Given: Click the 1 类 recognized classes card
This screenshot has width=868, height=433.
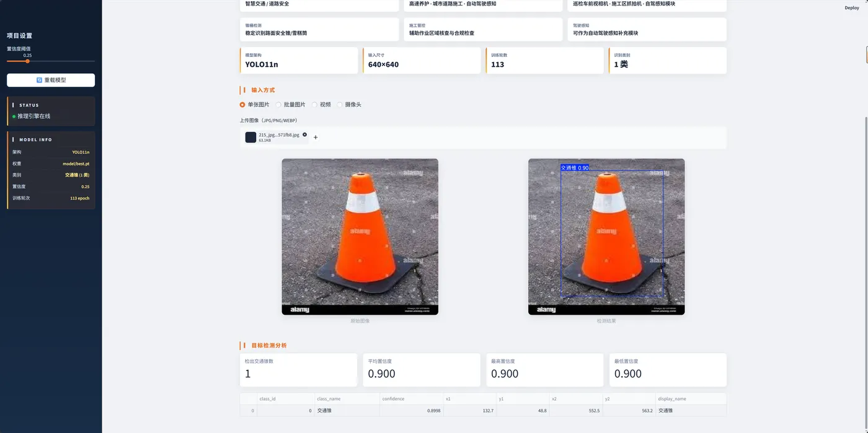Looking at the screenshot, I should click(x=668, y=61).
